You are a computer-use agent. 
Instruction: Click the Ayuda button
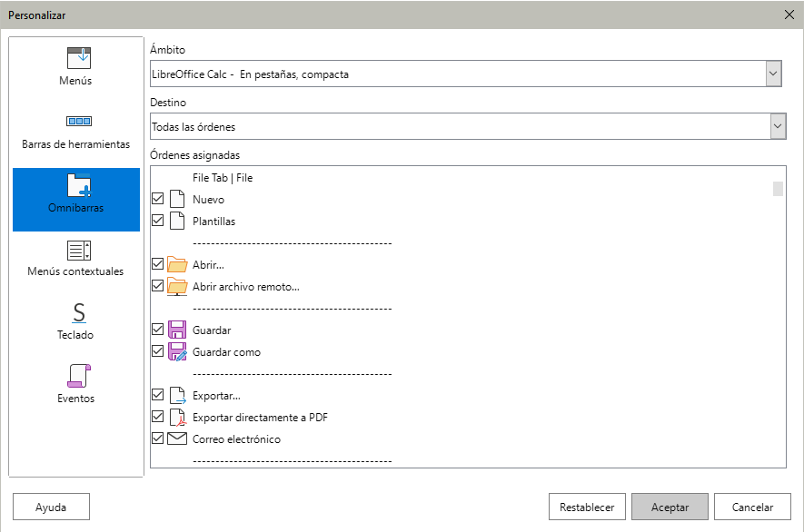(51, 507)
